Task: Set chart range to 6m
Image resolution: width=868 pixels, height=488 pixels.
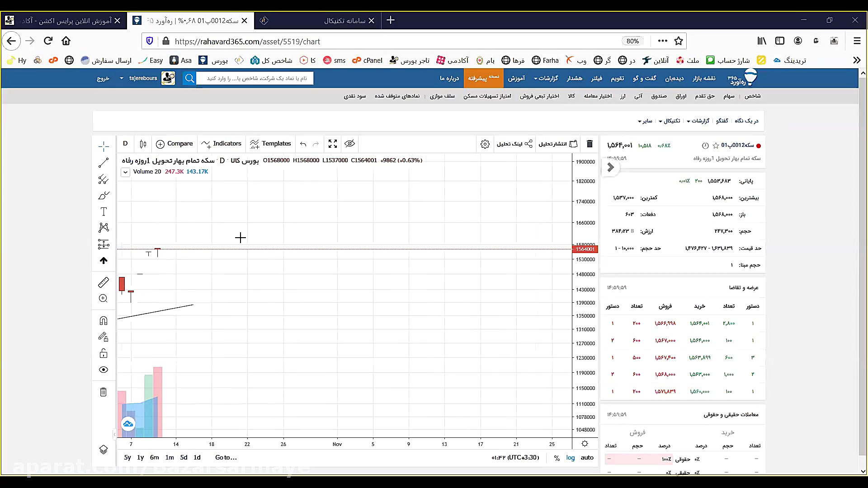Action: click(154, 457)
